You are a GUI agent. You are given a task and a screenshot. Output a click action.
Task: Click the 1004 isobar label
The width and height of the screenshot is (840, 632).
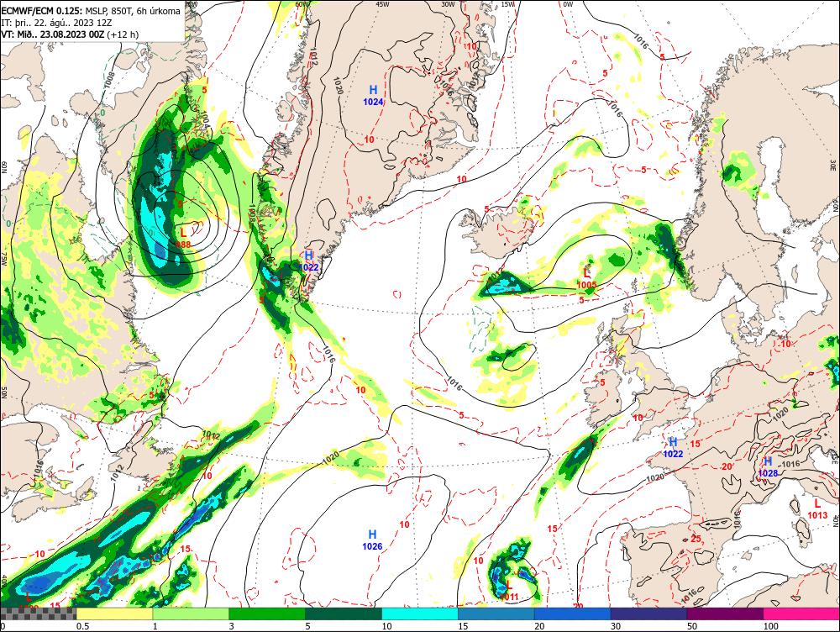(x=204, y=118)
